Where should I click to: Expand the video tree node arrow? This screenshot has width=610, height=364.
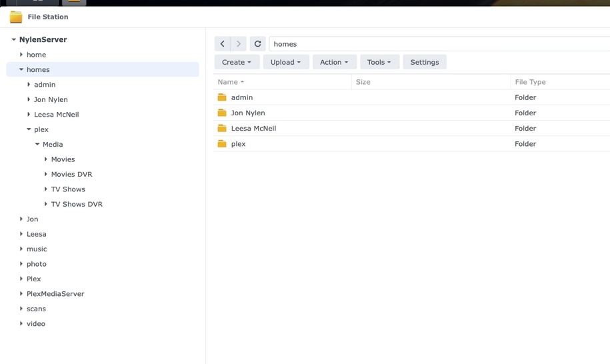(21, 323)
